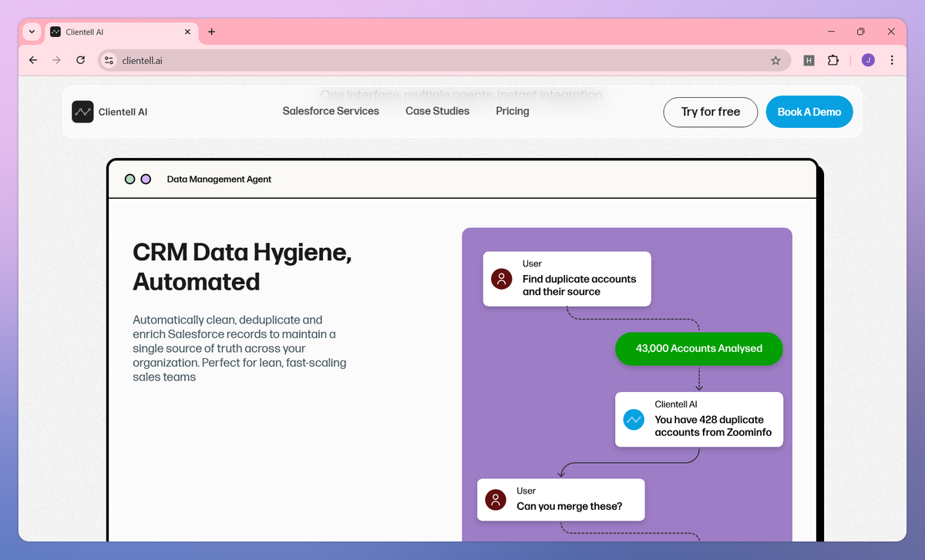Viewport: 925px width, 560px height.
Task: Open the Pricing link
Action: [513, 111]
